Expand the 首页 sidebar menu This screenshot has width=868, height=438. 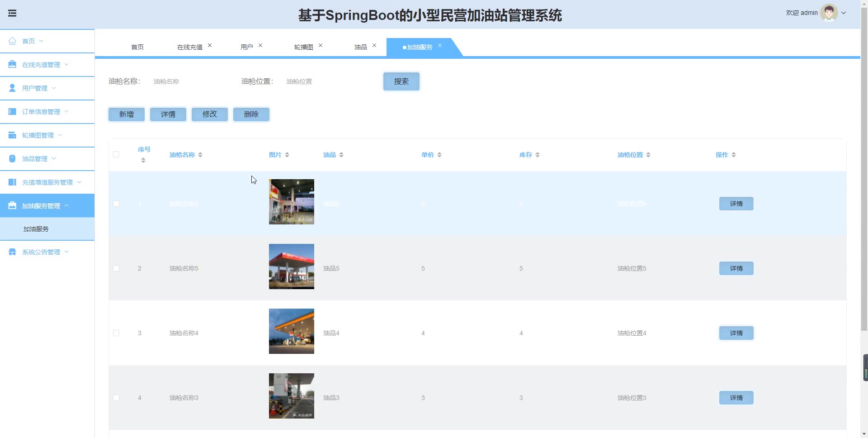tap(41, 41)
